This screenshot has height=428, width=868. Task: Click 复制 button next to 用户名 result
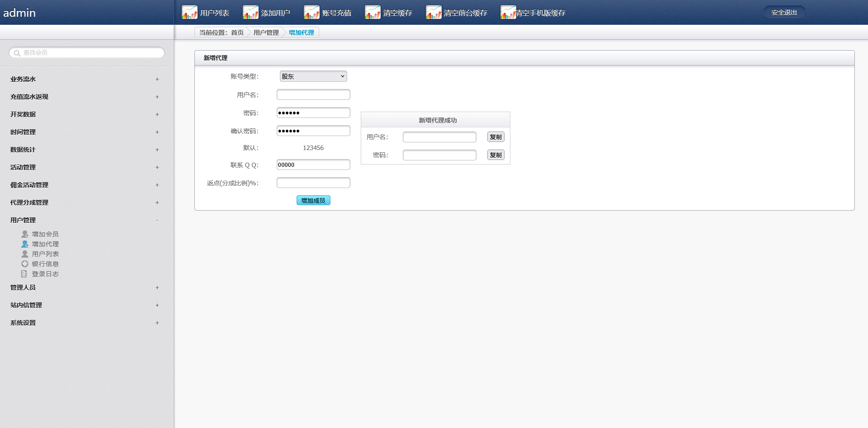pyautogui.click(x=495, y=137)
